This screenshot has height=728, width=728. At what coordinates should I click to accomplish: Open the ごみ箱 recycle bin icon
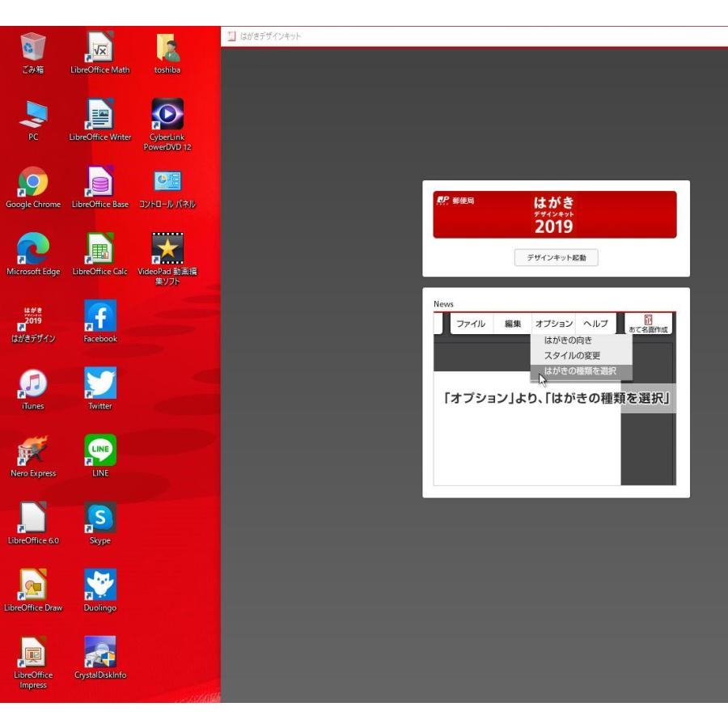[33, 49]
